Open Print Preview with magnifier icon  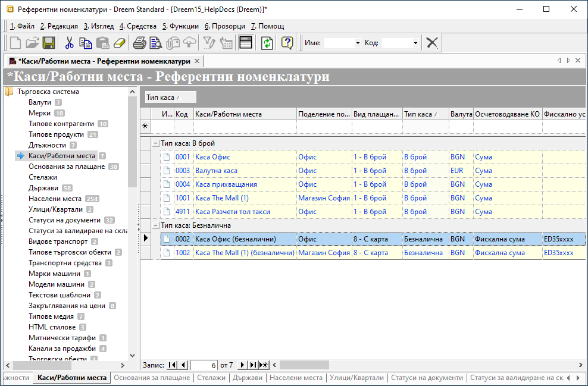(156, 43)
